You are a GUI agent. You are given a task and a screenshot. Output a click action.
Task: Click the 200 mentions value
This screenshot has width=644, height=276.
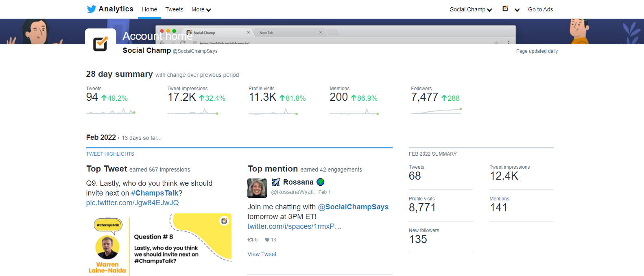[x=338, y=97]
